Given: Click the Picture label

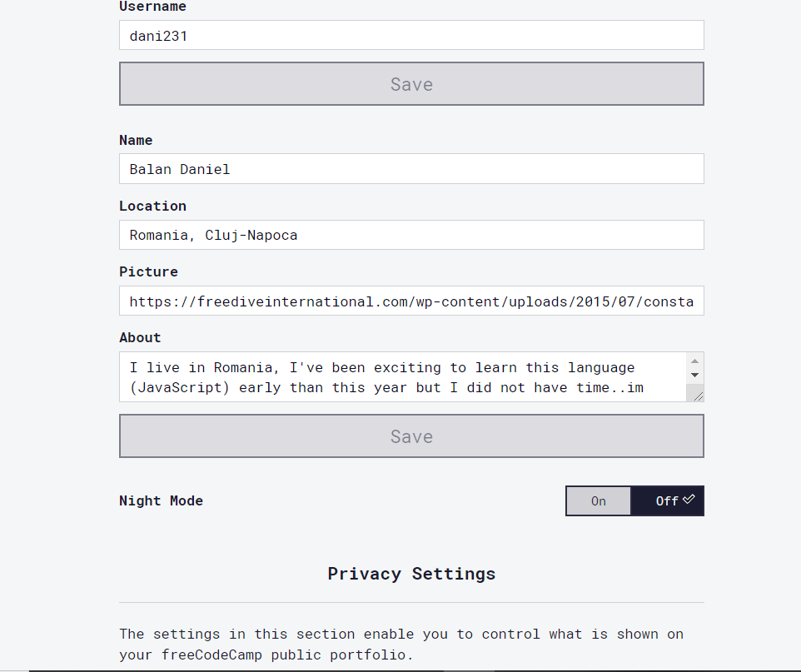Looking at the screenshot, I should point(149,271).
